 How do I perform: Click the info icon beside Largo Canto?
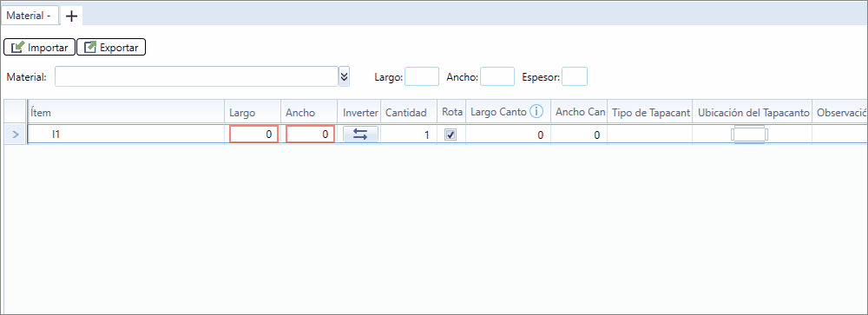click(536, 112)
